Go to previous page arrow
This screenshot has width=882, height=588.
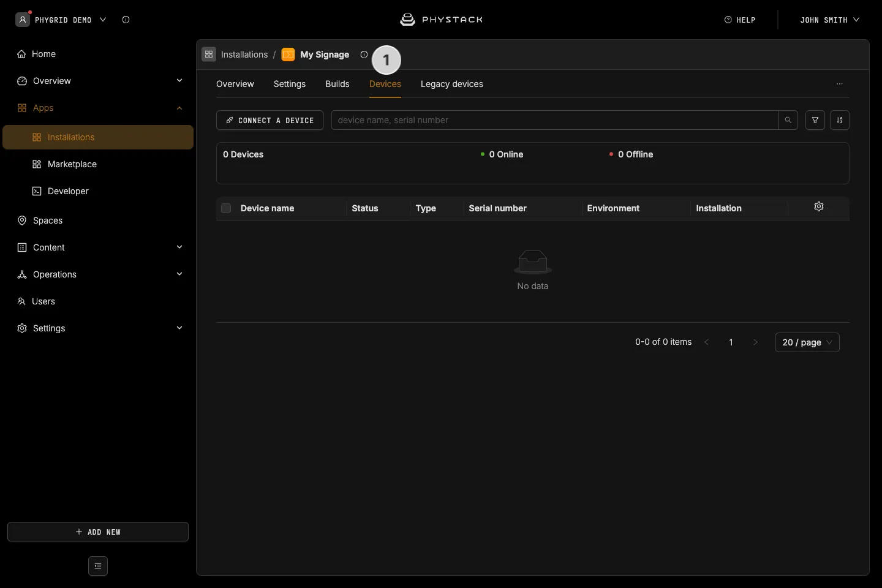point(707,342)
